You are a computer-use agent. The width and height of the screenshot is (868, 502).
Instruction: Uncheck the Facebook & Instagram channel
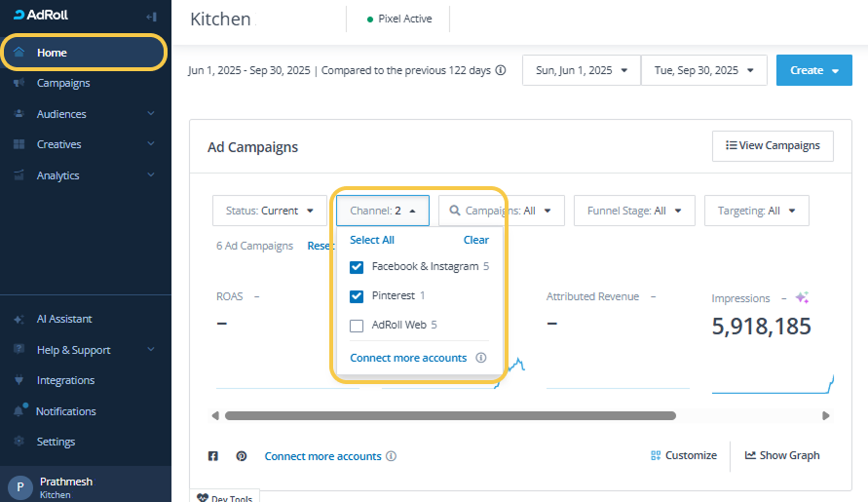(357, 267)
